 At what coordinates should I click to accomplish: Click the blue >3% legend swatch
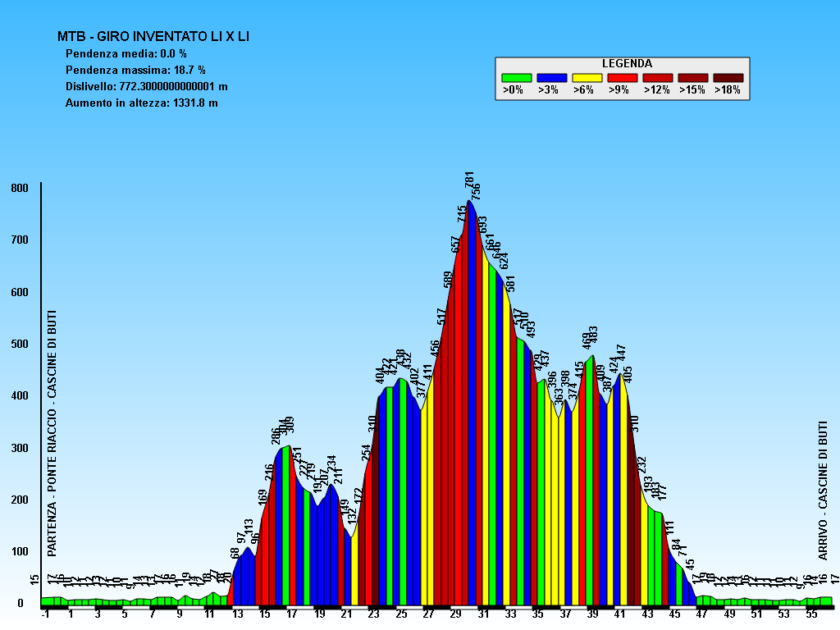click(551, 77)
